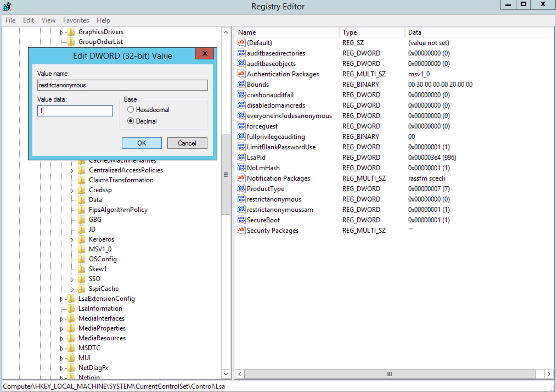Viewport: 556px width, 392px height.
Task: Open the View menu
Action: pos(48,20)
